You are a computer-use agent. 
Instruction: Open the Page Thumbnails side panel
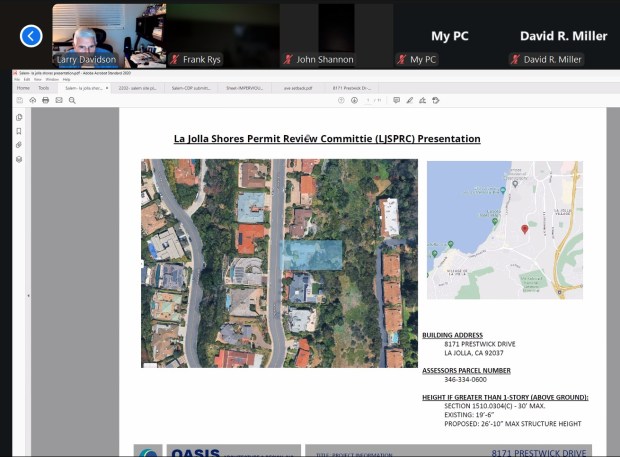(x=19, y=117)
